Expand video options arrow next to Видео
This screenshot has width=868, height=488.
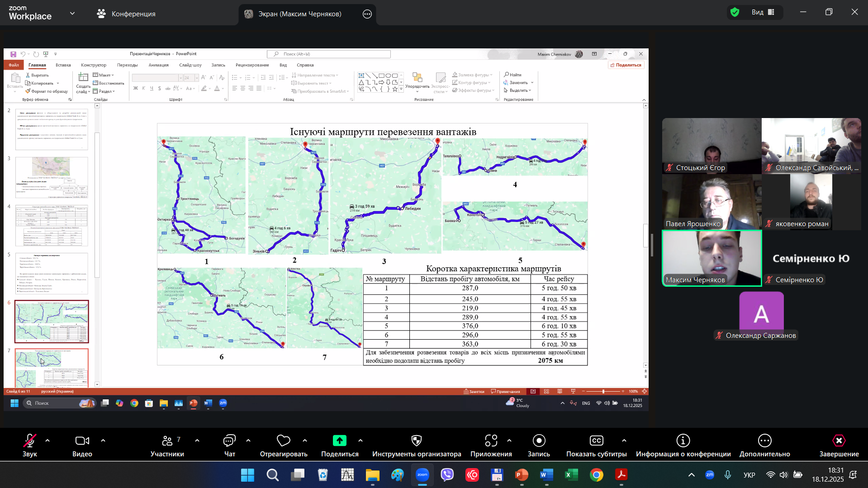[x=103, y=440]
